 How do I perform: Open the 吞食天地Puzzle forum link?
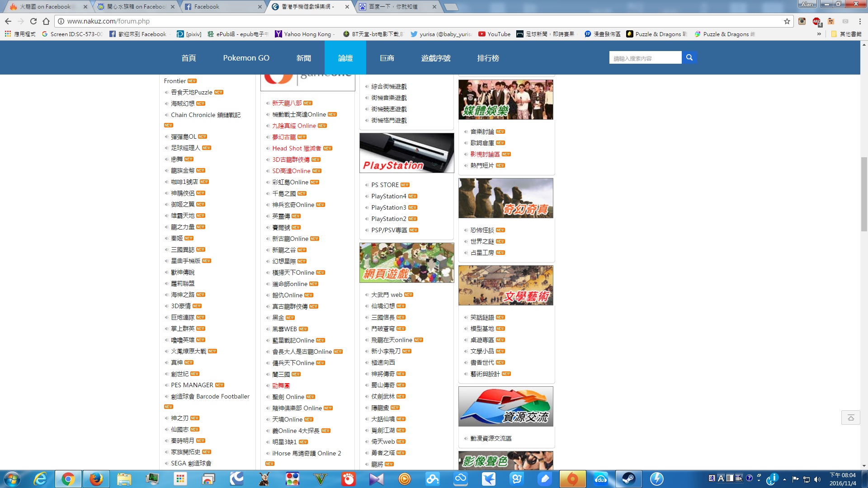pyautogui.click(x=191, y=92)
